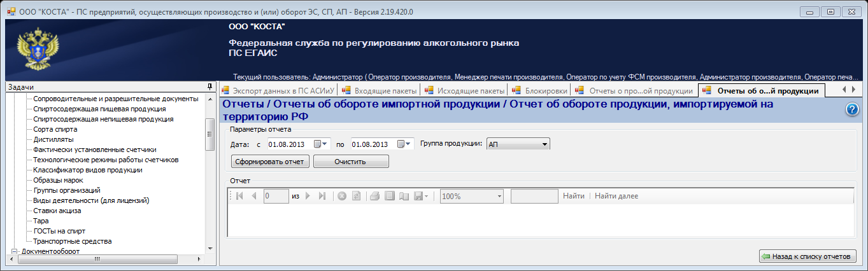
Task: Click Найти in report toolbar
Action: pos(574,196)
